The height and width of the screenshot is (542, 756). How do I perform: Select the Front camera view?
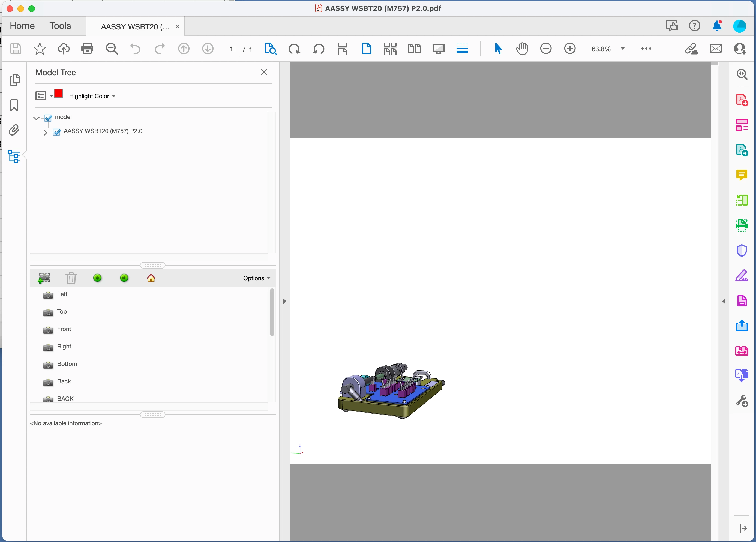point(64,329)
